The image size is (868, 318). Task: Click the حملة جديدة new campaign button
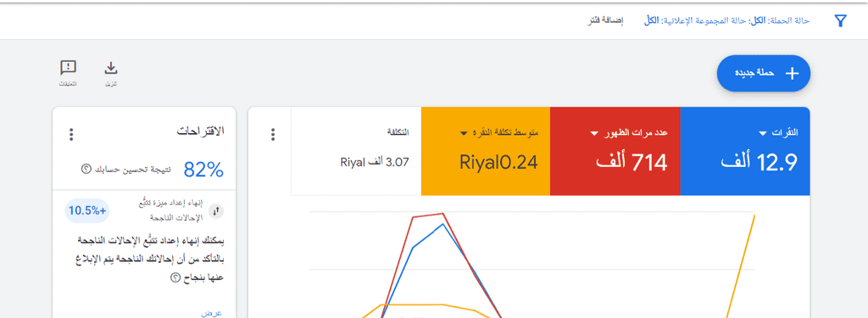click(x=764, y=73)
